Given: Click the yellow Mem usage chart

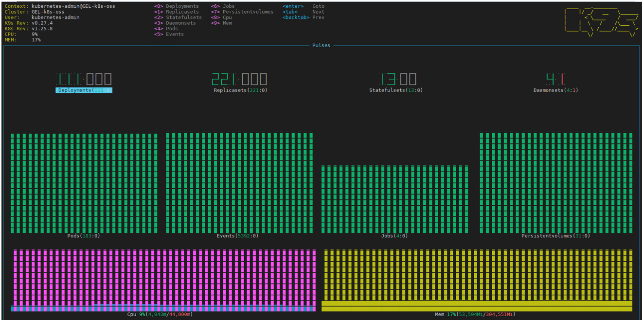Looking at the screenshot, I should pos(477,280).
